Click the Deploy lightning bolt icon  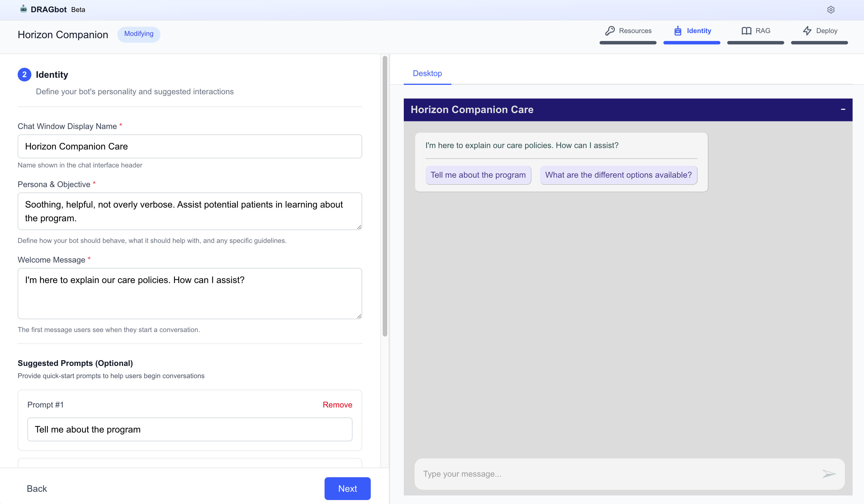point(807,31)
